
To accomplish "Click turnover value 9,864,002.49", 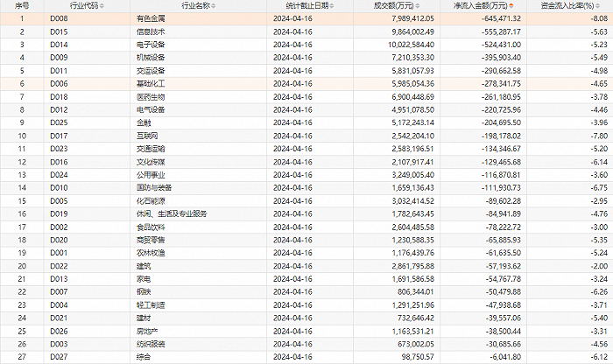I will pyautogui.click(x=412, y=31).
